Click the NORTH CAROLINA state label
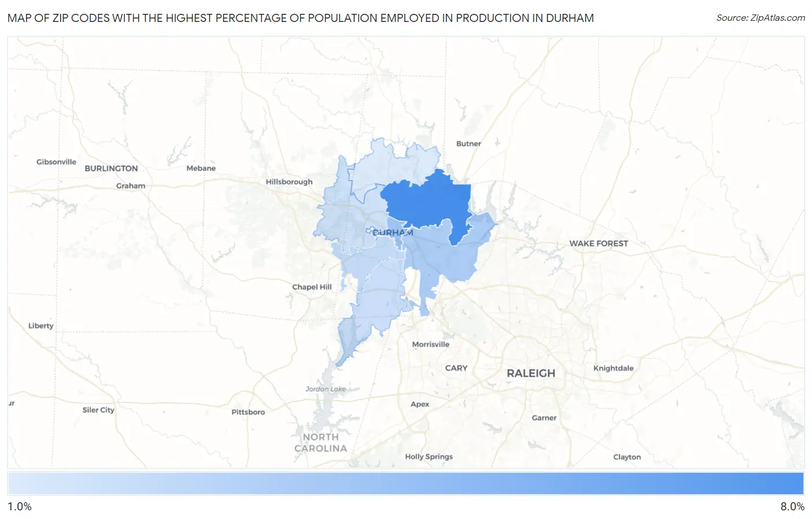The width and height of the screenshot is (812, 519). (321, 443)
